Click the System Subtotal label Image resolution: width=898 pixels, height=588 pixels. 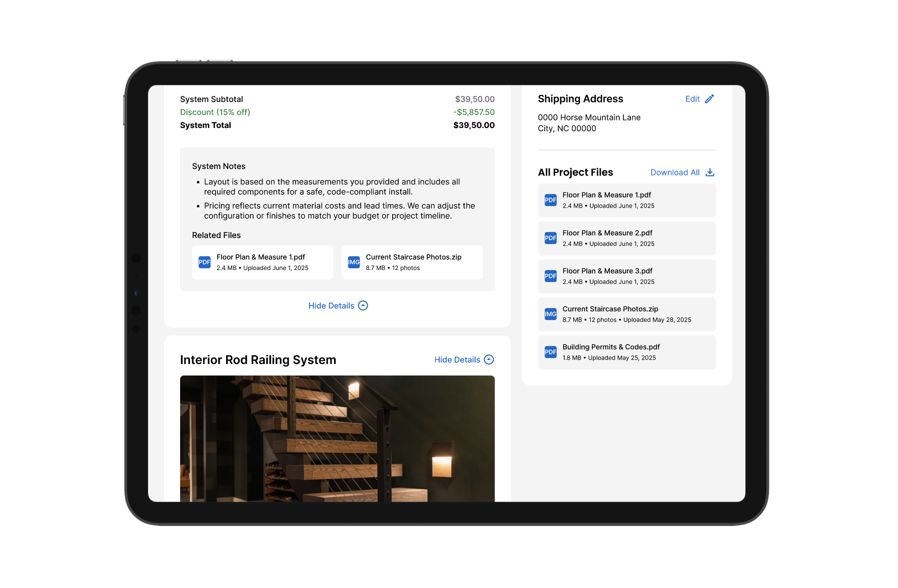pyautogui.click(x=212, y=99)
